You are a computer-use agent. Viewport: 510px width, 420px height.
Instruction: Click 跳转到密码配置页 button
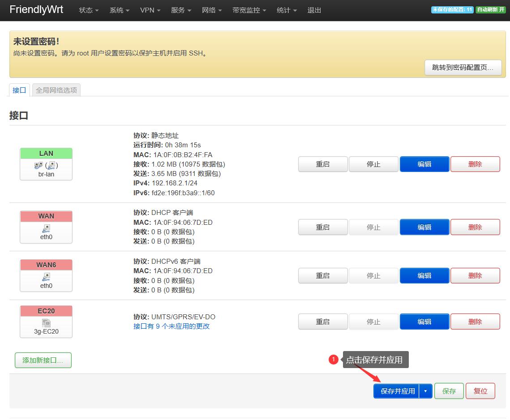pos(463,68)
